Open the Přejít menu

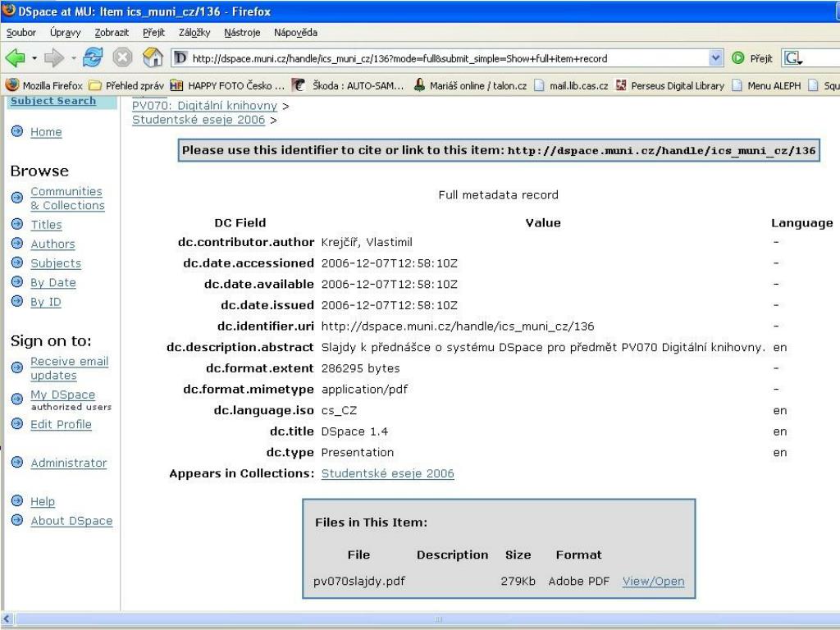[153, 32]
